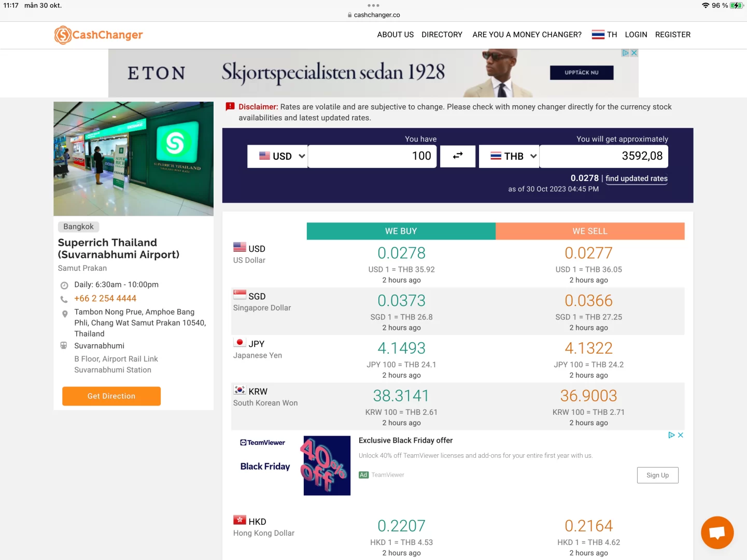Click the Superrich storefront photo
The width and height of the screenshot is (747, 560).
[133, 159]
